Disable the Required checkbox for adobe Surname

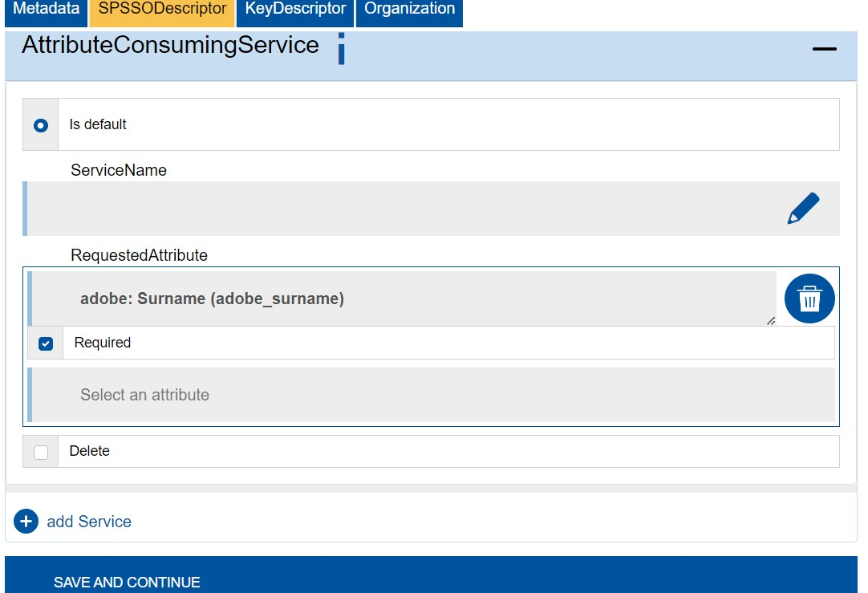pyautogui.click(x=45, y=343)
